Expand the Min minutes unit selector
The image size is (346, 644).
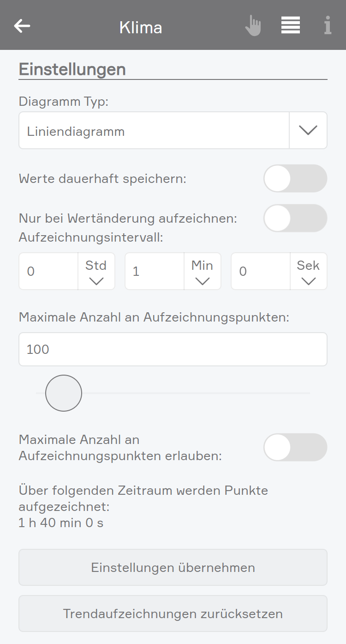(203, 271)
